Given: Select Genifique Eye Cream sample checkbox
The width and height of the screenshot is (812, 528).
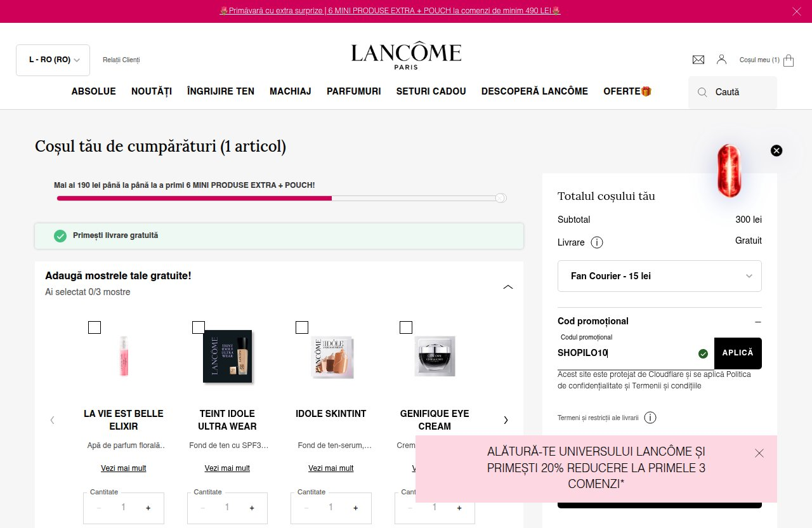Looking at the screenshot, I should 406,327.
